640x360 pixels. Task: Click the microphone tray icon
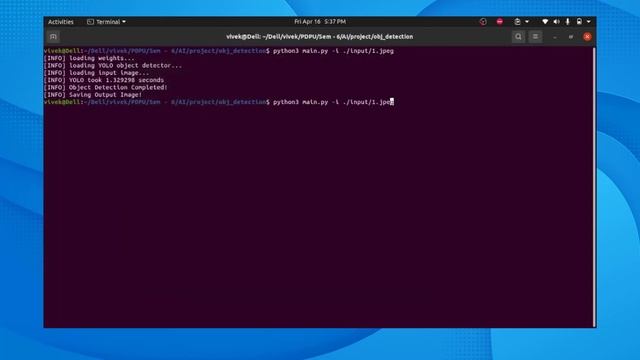[567, 22]
